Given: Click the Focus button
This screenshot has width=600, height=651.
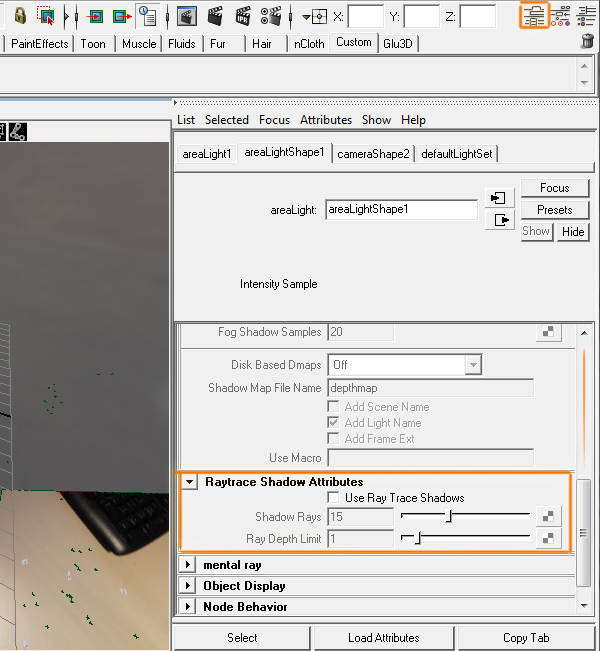Looking at the screenshot, I should (x=555, y=188).
